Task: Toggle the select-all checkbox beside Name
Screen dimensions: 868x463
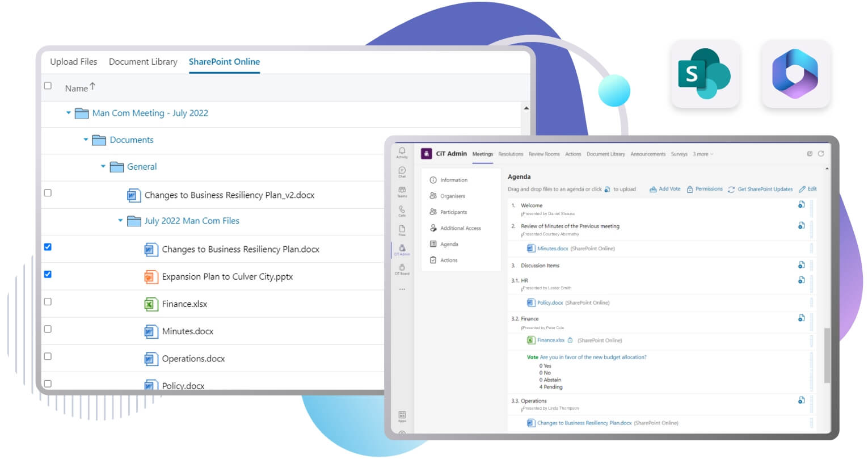Action: [48, 86]
